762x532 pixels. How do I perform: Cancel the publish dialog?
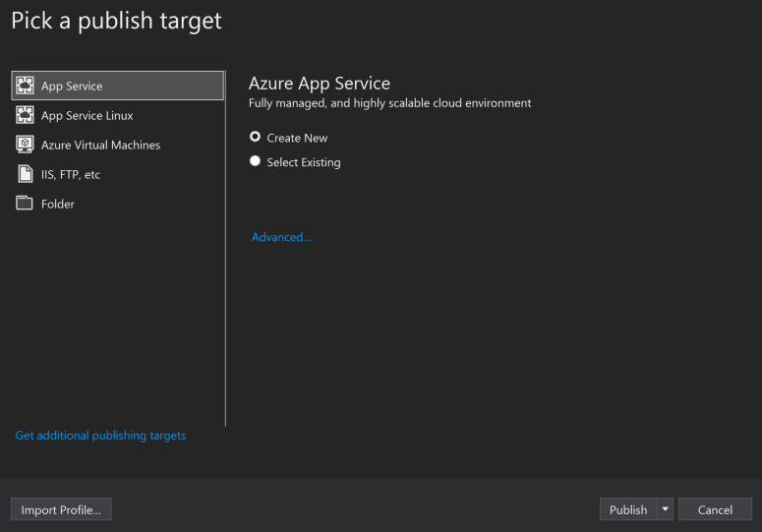click(715, 509)
